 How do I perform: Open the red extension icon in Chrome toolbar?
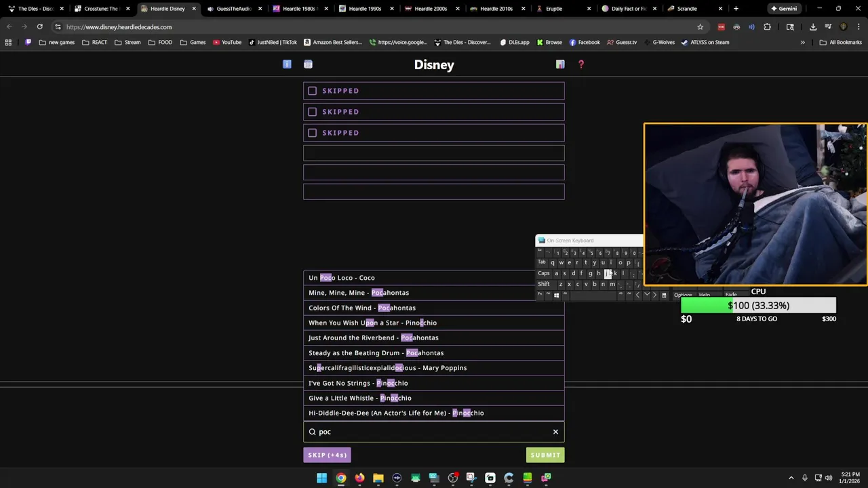(x=721, y=27)
